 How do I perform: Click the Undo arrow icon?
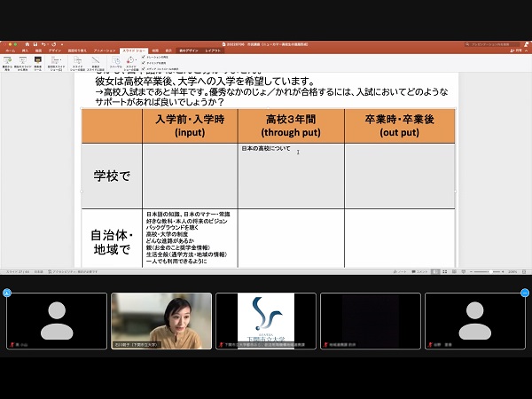pyautogui.click(x=43, y=43)
